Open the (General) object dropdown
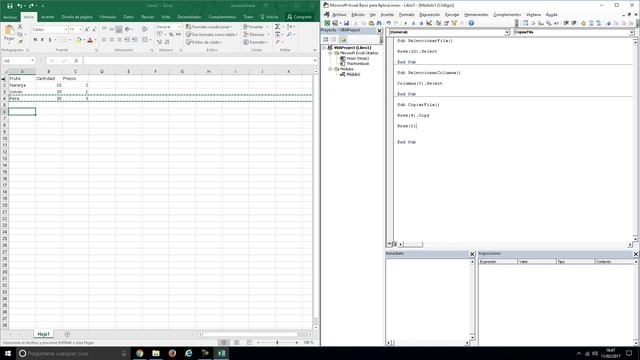 (507, 32)
